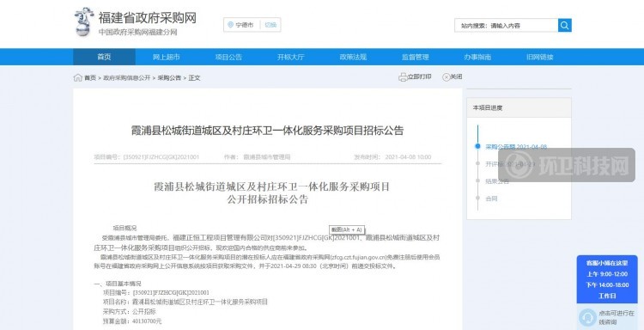Viewport: 644px width, 330px height.
Task: Click the 预算金额：40130700元 line
Action: (132, 321)
